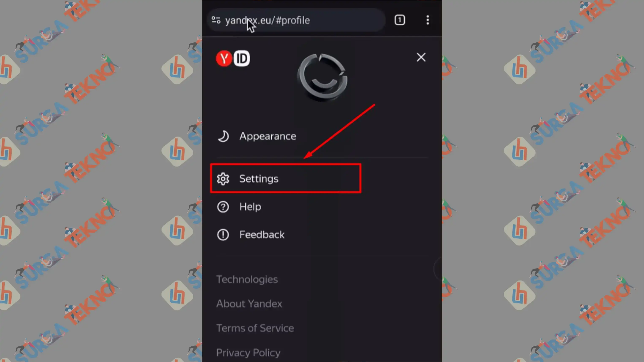This screenshot has height=362, width=644.
Task: Click the Appearance moon icon
Action: (x=223, y=136)
